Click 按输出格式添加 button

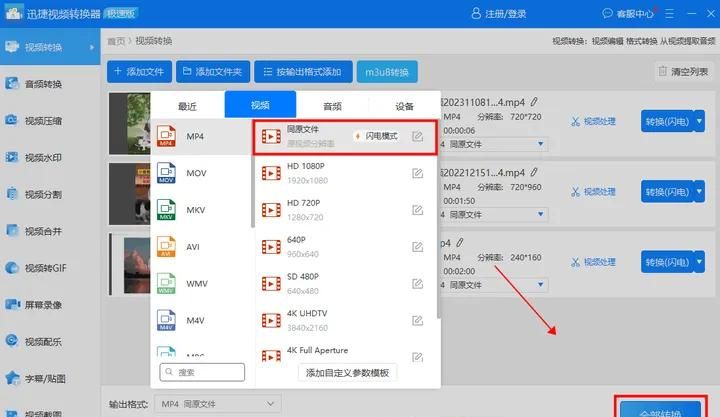pos(304,72)
